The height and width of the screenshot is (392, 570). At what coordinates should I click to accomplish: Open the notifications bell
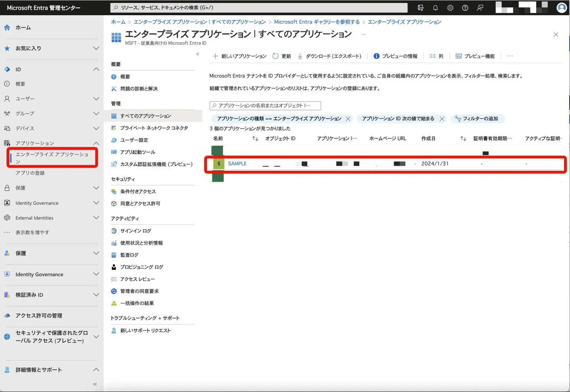tap(435, 8)
